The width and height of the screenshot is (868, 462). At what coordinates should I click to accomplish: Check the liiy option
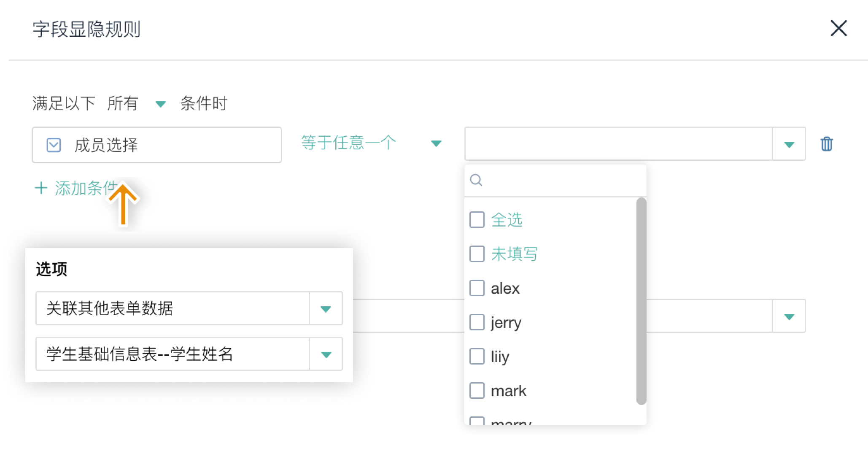(x=477, y=357)
